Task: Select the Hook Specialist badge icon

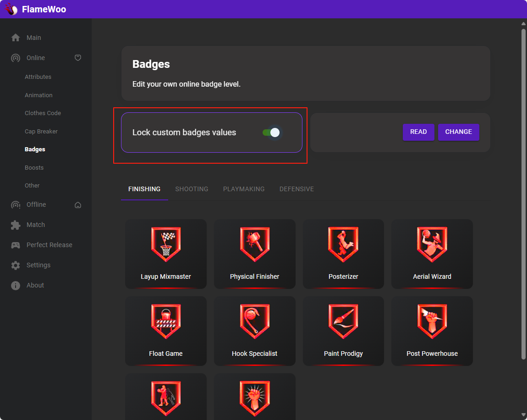Action: point(254,321)
